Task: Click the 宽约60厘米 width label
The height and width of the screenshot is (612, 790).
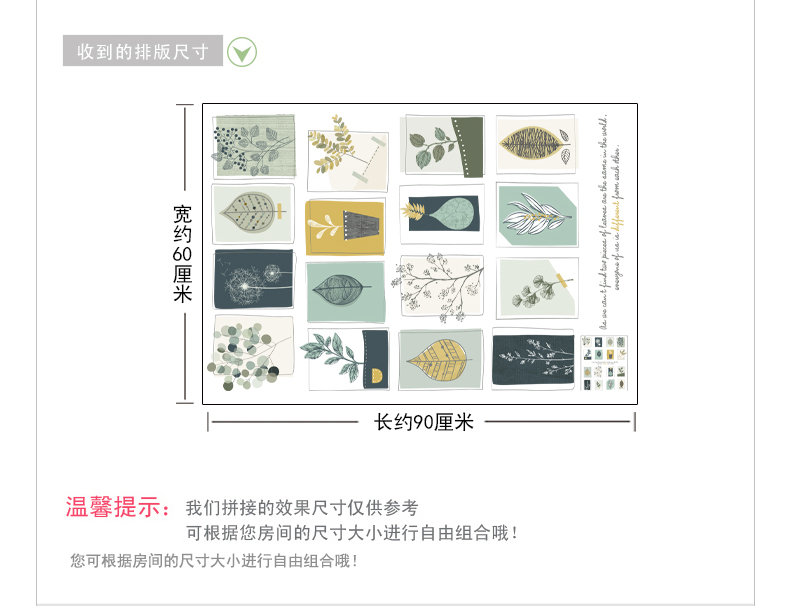Action: point(182,253)
